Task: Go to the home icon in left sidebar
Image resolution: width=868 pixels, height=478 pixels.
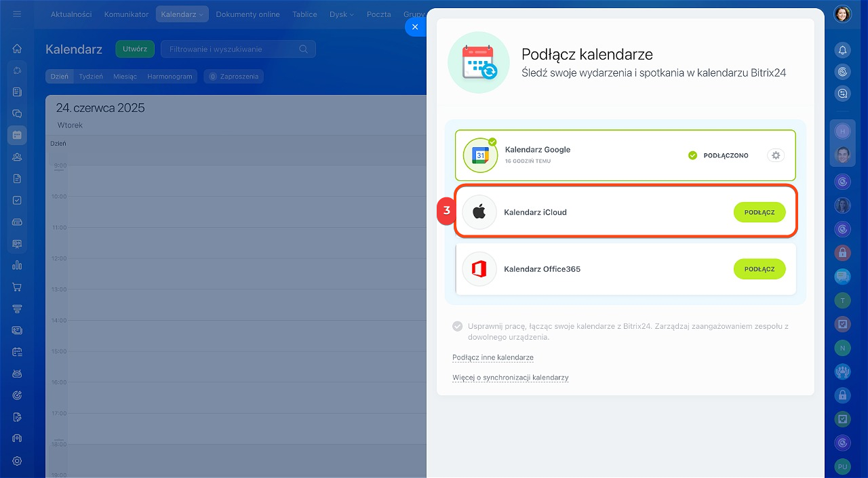Action: pyautogui.click(x=17, y=48)
